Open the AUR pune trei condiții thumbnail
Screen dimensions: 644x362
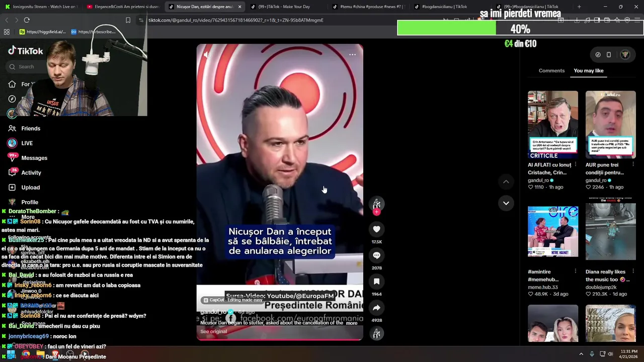pyautogui.click(x=611, y=125)
